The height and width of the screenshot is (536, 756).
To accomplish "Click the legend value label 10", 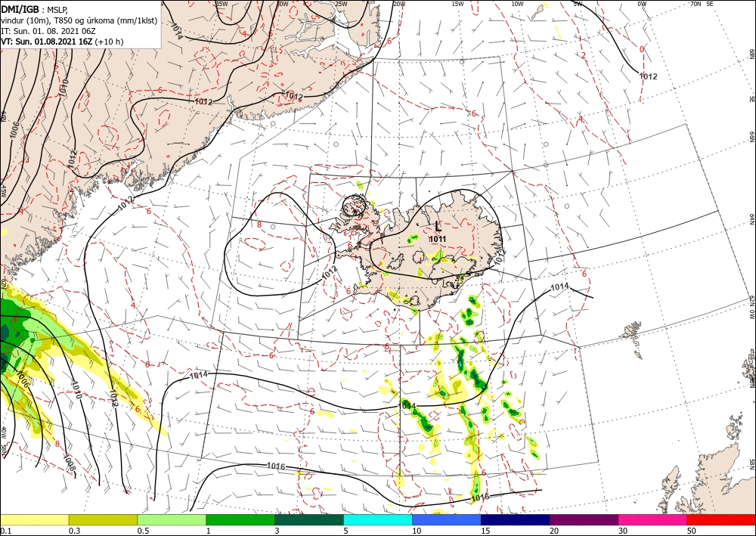I will click(417, 531).
